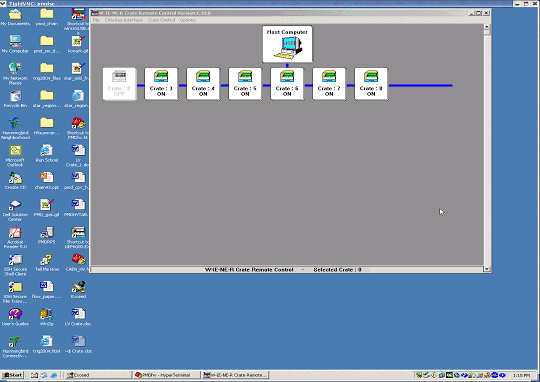Select the My Computer desktop icon

click(x=15, y=44)
